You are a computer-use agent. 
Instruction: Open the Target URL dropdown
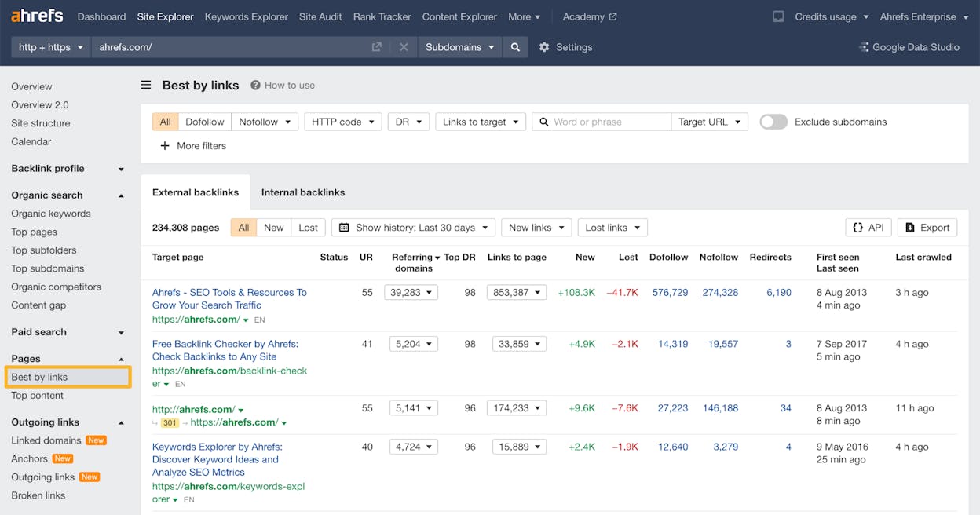point(709,122)
